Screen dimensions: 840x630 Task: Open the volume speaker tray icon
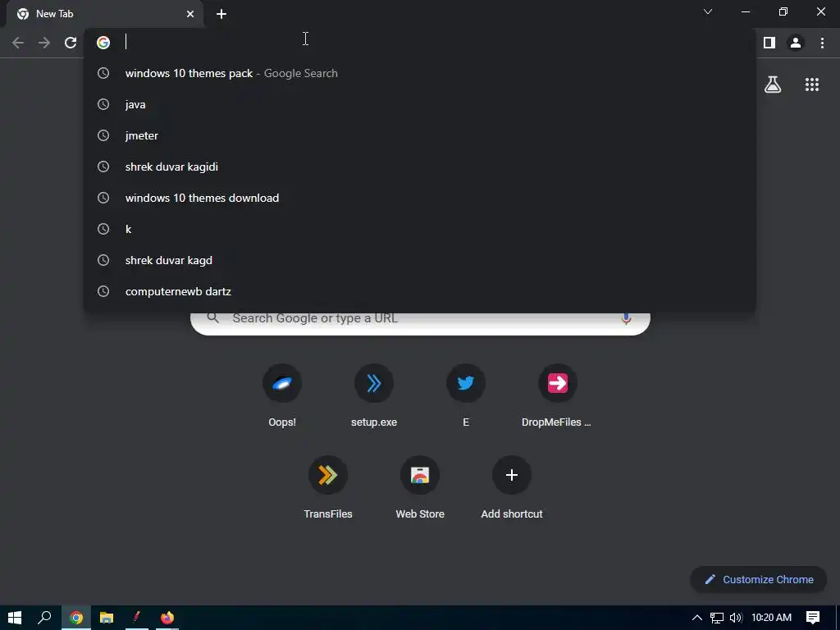coord(736,618)
